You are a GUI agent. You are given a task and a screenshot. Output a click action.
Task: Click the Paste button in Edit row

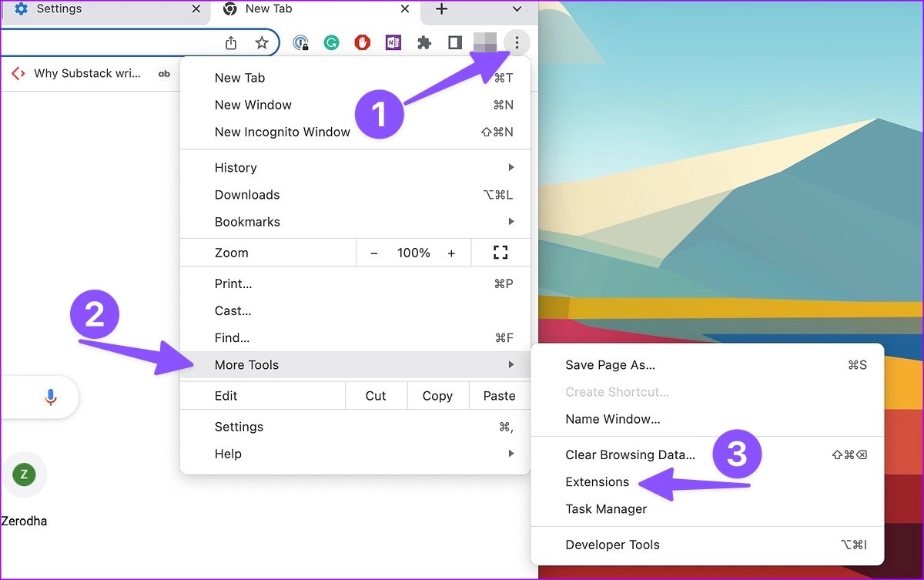pos(499,396)
